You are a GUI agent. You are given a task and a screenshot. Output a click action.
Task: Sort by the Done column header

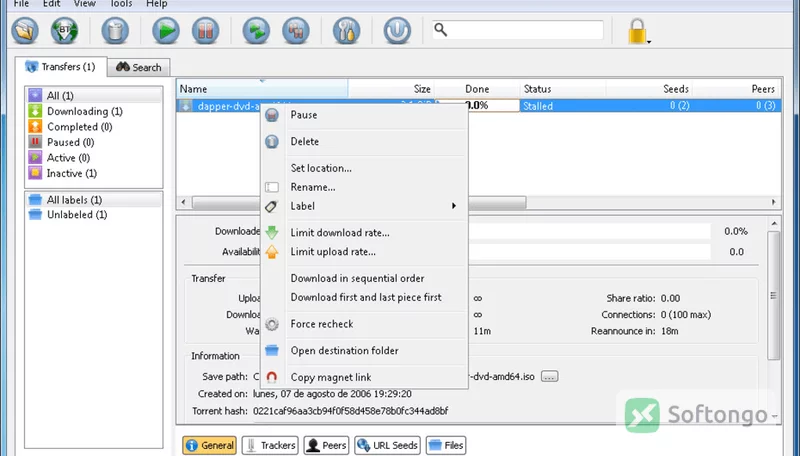click(x=477, y=89)
